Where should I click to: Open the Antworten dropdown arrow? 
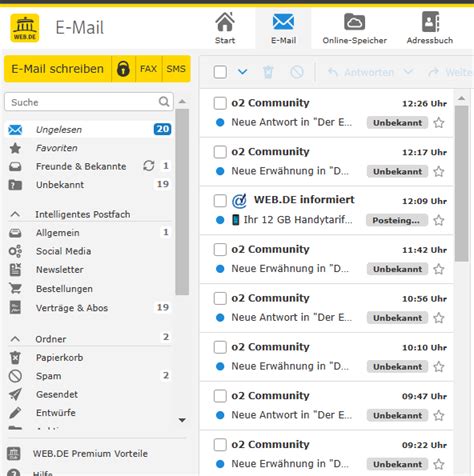click(x=408, y=72)
